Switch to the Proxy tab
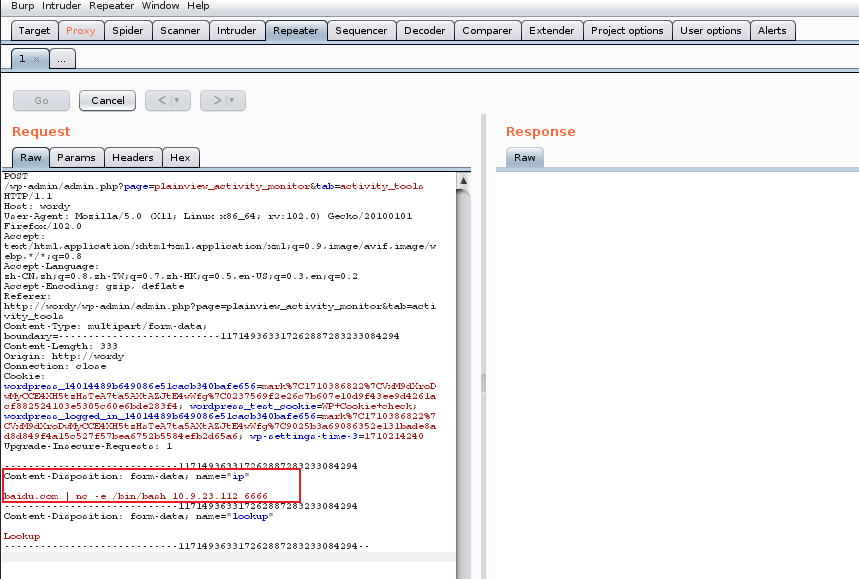This screenshot has width=859, height=579. pos(81,31)
